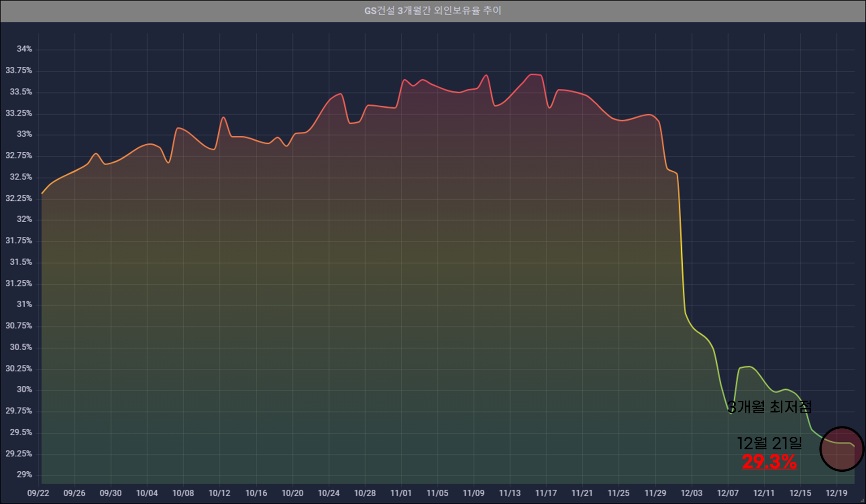Screen dimensions: 866x504
Task: Click the dark circled marker at chart end
Action: click(841, 449)
